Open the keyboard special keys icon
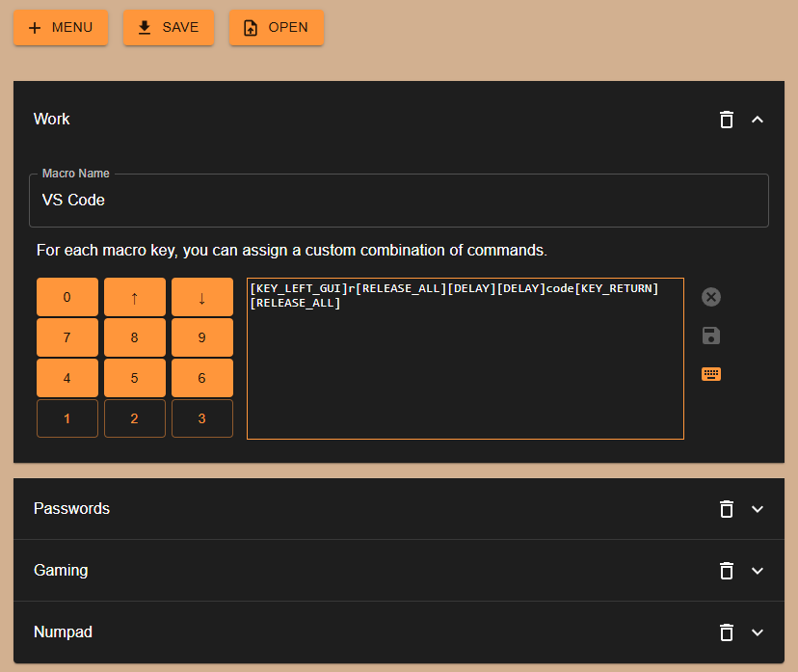 pyautogui.click(x=711, y=374)
